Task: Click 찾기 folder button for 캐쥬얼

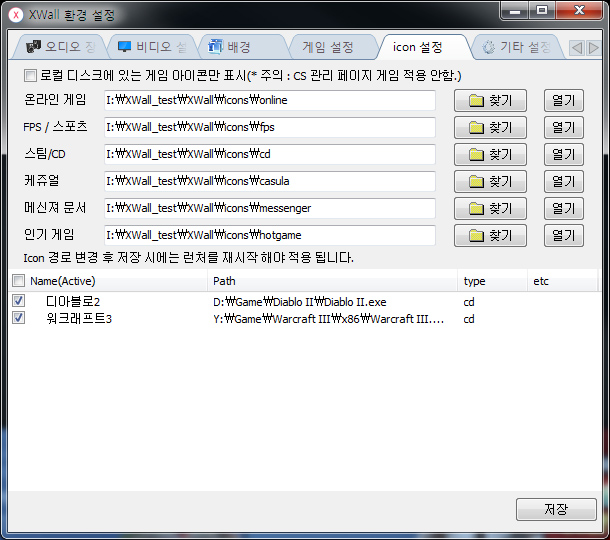Action: click(490, 182)
